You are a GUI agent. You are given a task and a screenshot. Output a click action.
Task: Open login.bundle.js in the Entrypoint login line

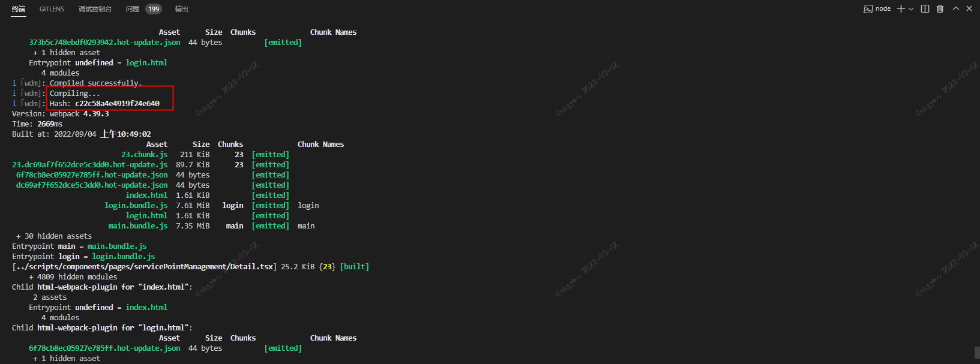point(123,257)
